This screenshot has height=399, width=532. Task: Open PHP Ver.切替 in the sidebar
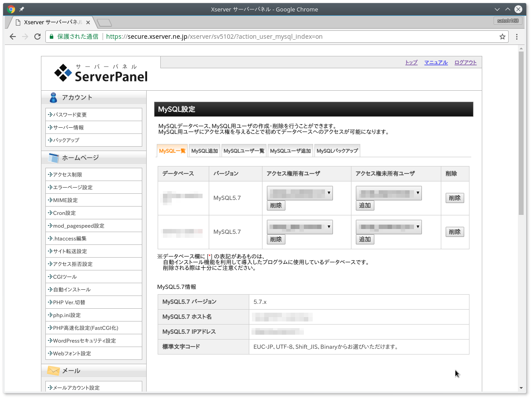94,302
